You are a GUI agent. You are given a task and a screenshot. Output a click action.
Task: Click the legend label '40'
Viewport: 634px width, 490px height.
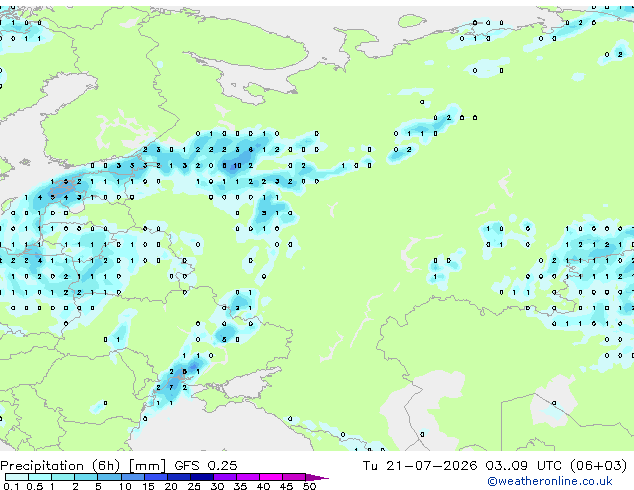pos(264,486)
